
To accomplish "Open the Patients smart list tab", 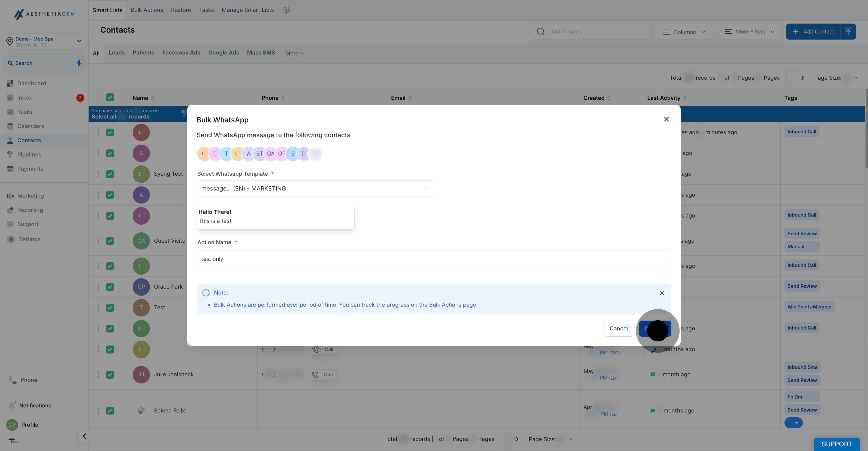I will click(143, 52).
